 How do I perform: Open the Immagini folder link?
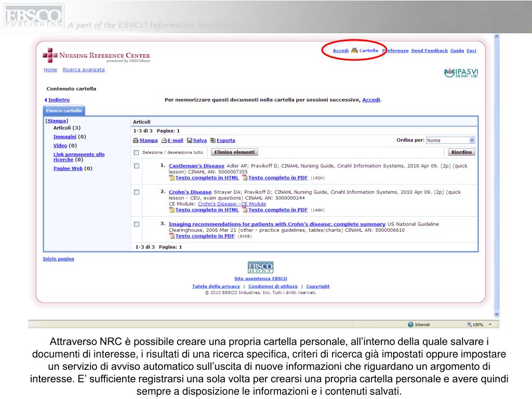tap(65, 137)
